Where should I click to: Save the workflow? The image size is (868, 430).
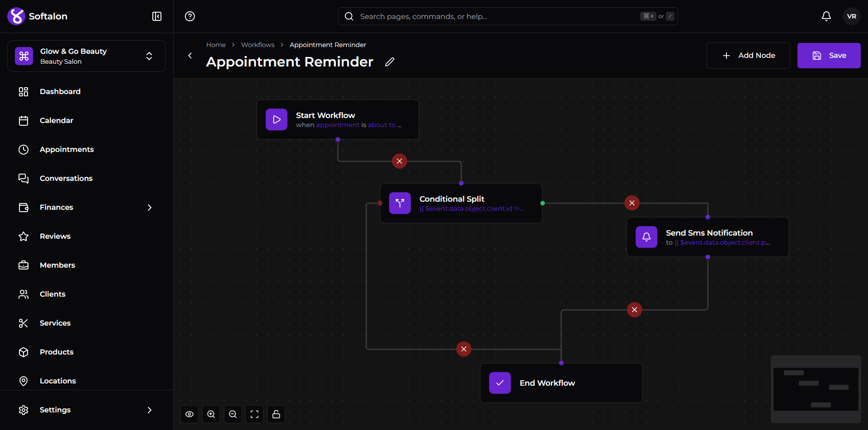829,56
